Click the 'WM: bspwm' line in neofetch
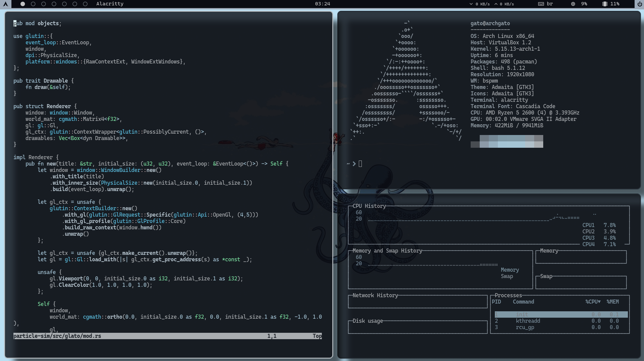Viewport: 644px width, 361px height. click(x=484, y=81)
